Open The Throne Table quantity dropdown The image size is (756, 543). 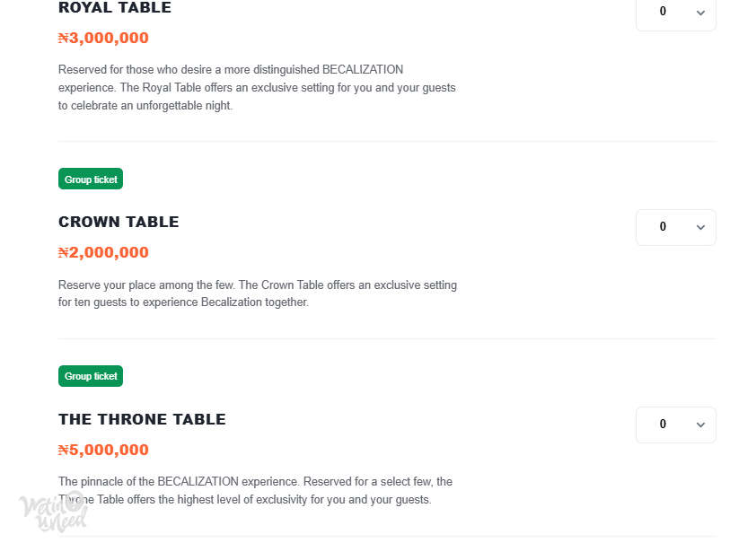675,425
